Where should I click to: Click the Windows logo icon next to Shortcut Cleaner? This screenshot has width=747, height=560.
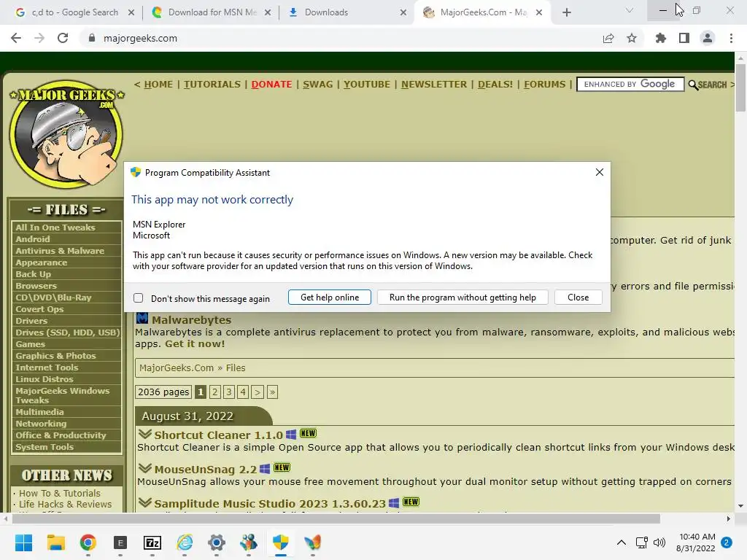click(x=291, y=435)
